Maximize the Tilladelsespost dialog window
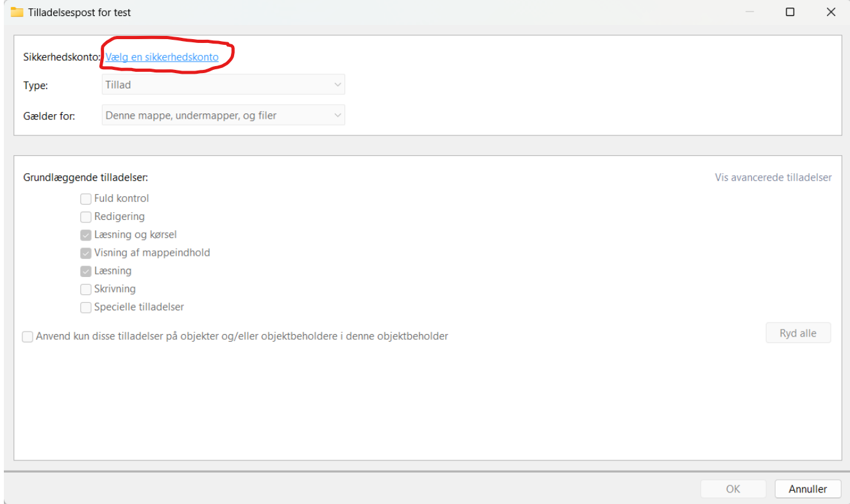 coord(790,12)
